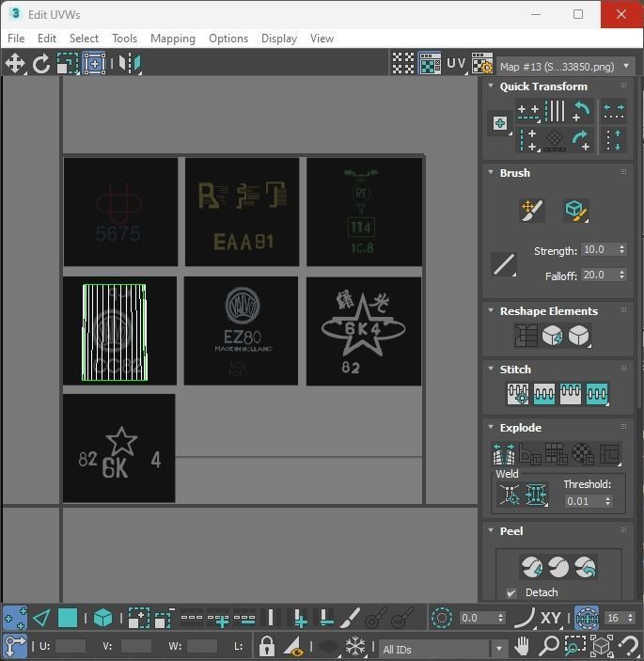
Task: Click Align Horizontally to Pivot icon
Action: [528, 111]
